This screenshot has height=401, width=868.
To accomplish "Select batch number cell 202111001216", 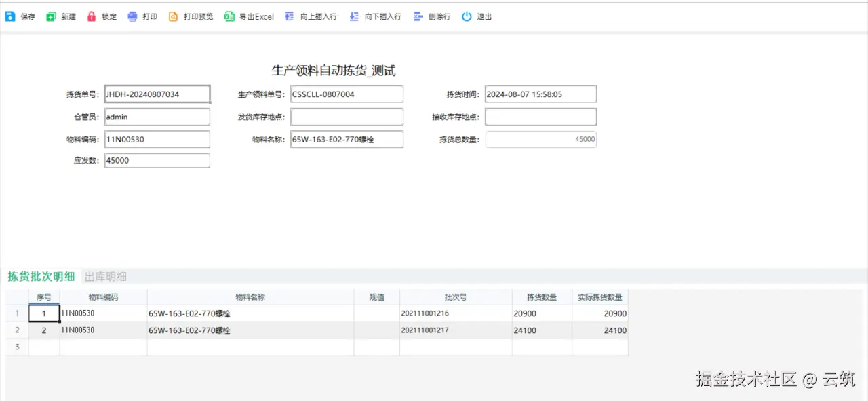I will [x=456, y=313].
